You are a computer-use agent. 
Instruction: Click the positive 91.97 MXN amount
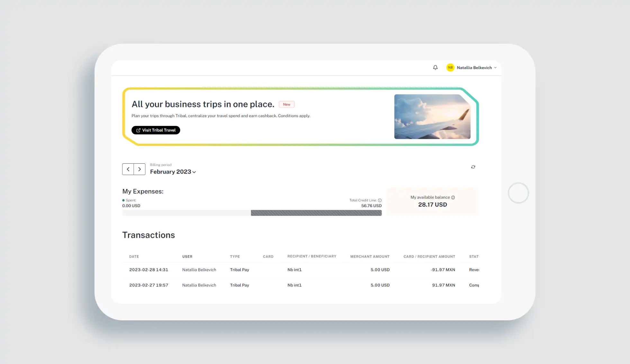pos(444,285)
